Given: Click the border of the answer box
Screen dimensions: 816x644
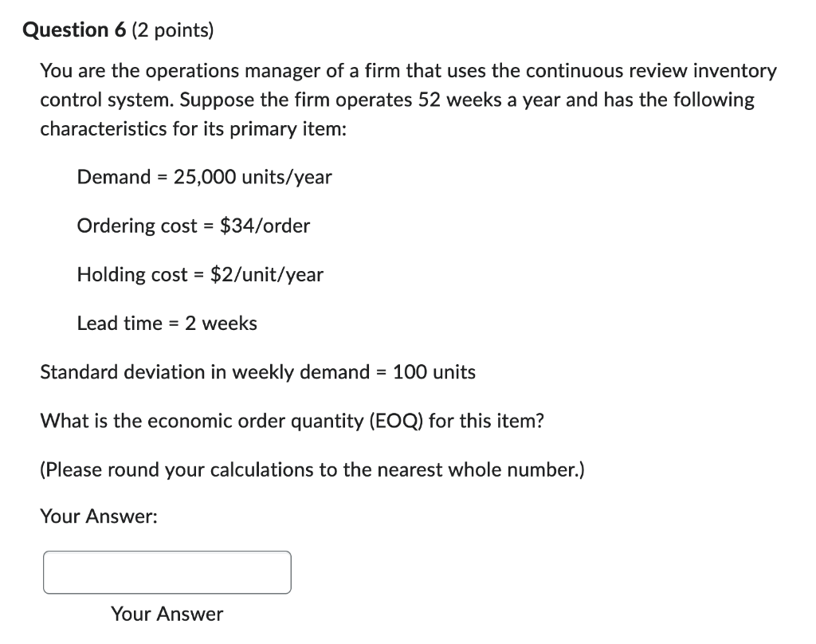Looking at the screenshot, I should pos(167,553).
